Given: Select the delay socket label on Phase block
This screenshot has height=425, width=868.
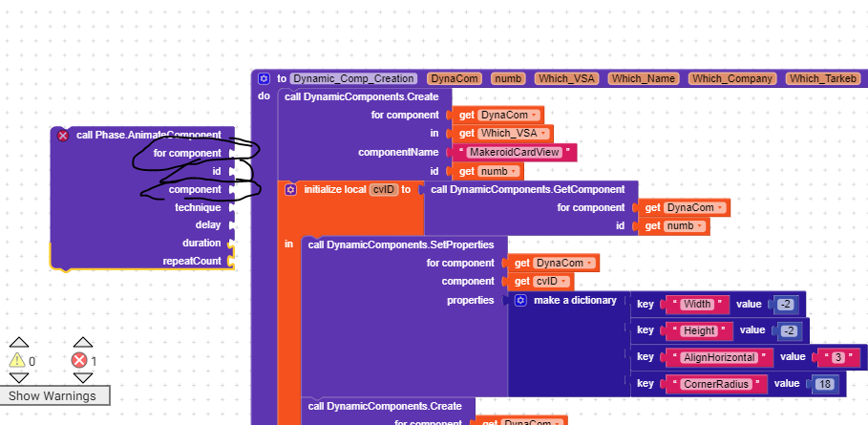Looking at the screenshot, I should pyautogui.click(x=208, y=224).
